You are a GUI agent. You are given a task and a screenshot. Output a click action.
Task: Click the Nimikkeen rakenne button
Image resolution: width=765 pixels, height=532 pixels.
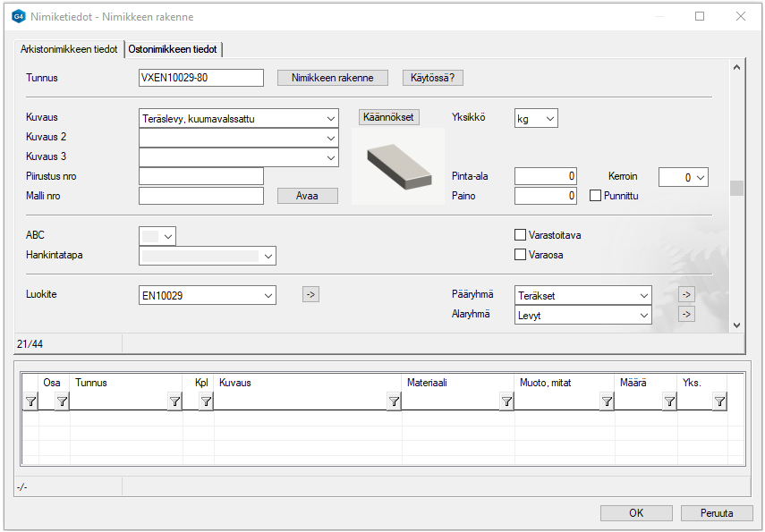pyautogui.click(x=332, y=78)
